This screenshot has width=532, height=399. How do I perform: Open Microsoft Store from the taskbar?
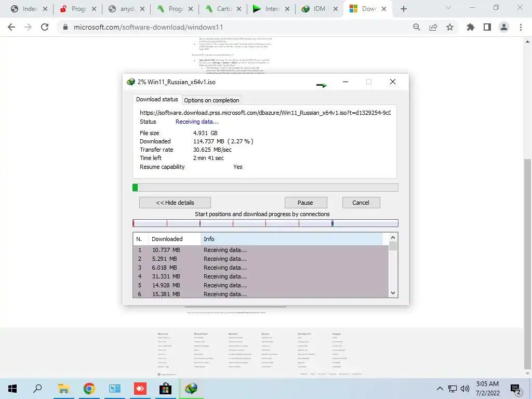click(166, 389)
